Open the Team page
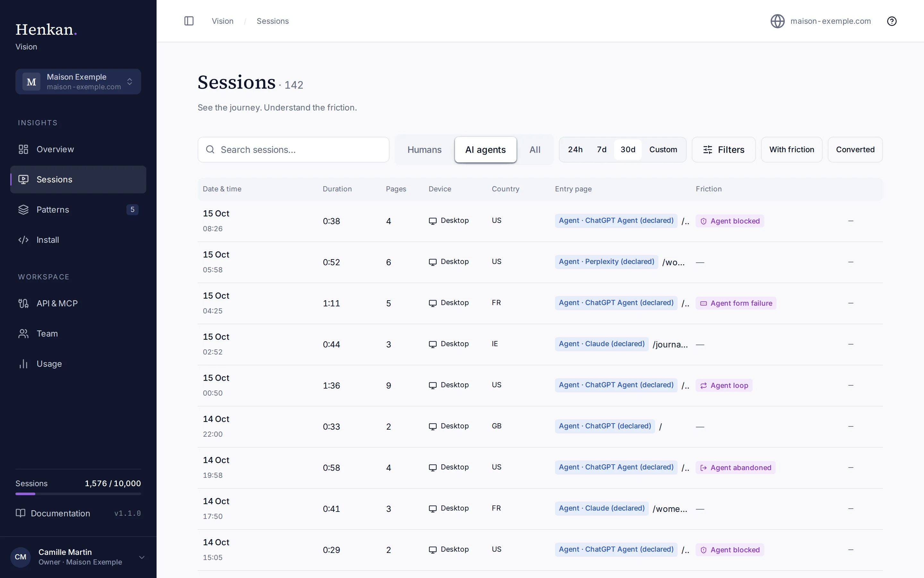Image resolution: width=924 pixels, height=578 pixels. pos(78,334)
